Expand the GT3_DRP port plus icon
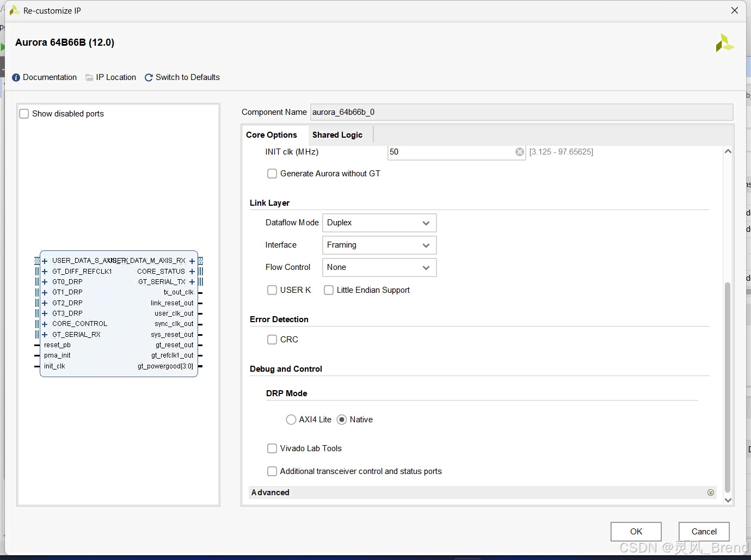The image size is (751, 560). click(45, 313)
